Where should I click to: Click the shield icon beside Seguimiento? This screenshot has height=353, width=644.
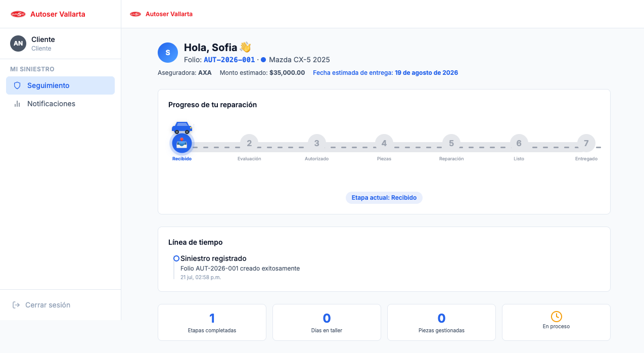(17, 85)
